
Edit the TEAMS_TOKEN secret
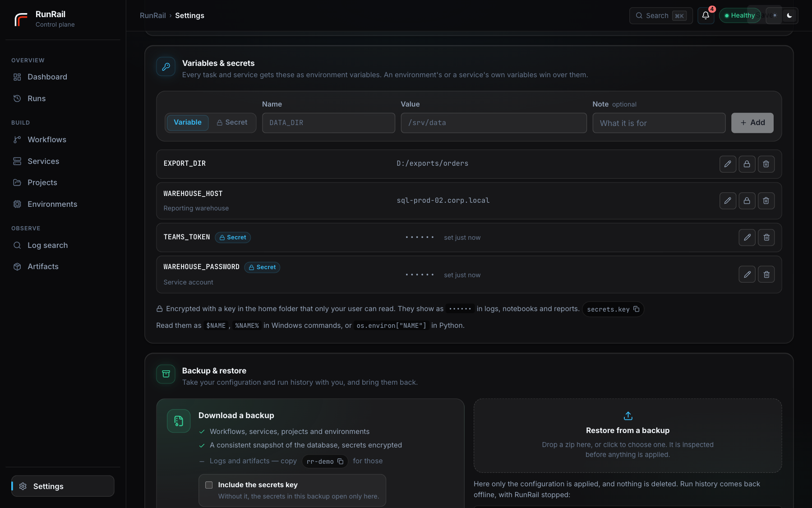(747, 238)
